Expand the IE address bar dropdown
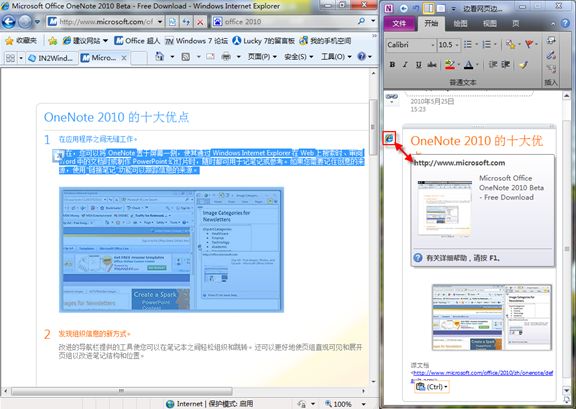 click(x=160, y=22)
